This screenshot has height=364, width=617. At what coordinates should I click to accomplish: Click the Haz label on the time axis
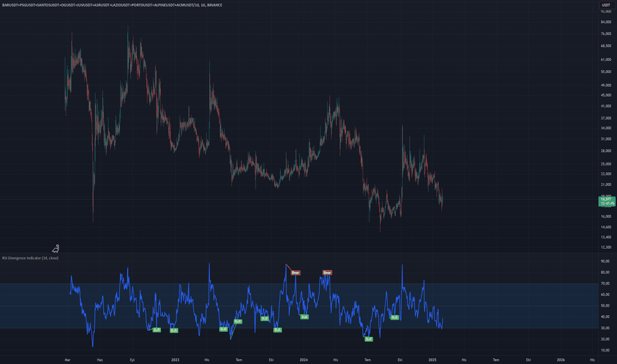(100, 359)
